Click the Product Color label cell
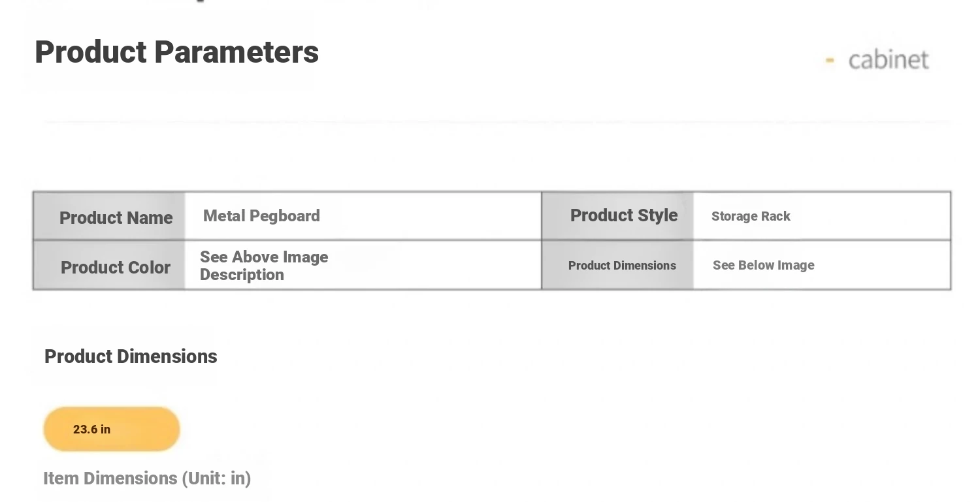The image size is (980, 502). (115, 267)
